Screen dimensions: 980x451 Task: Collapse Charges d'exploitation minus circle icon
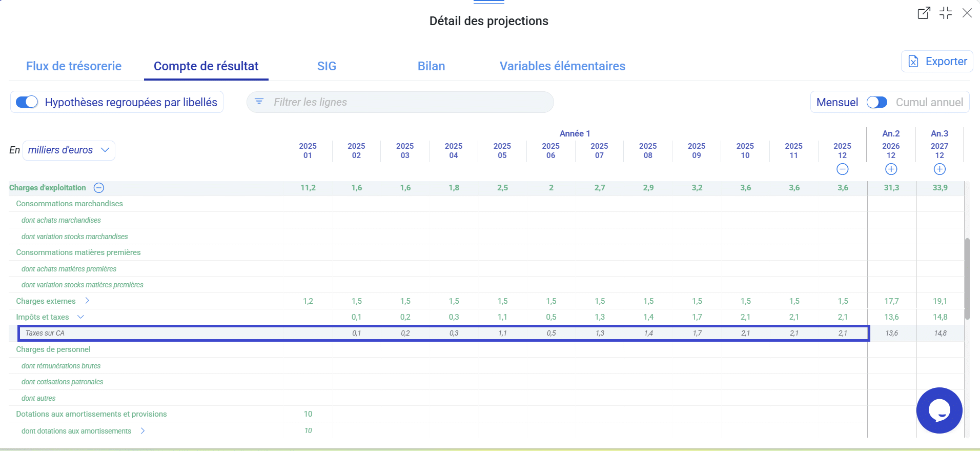(x=99, y=188)
